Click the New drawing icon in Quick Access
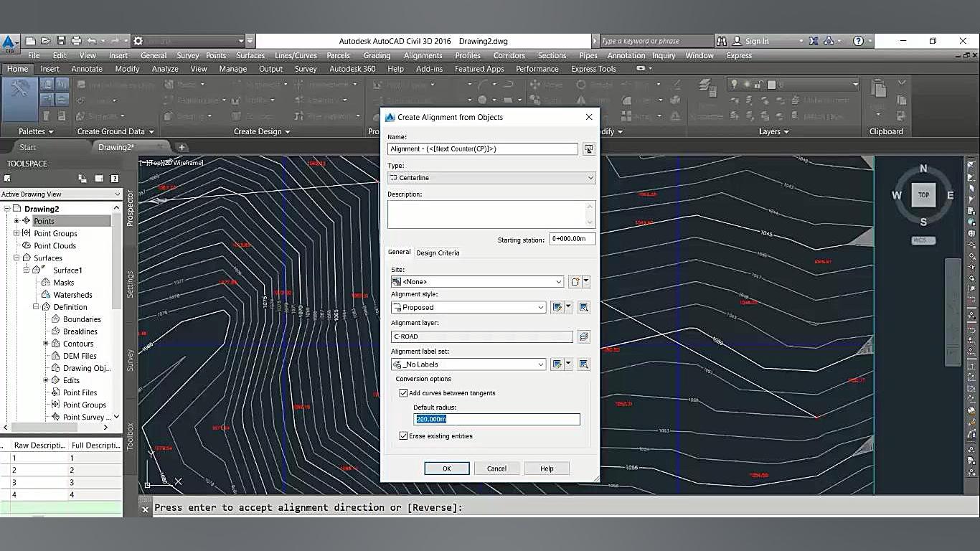 click(x=31, y=41)
